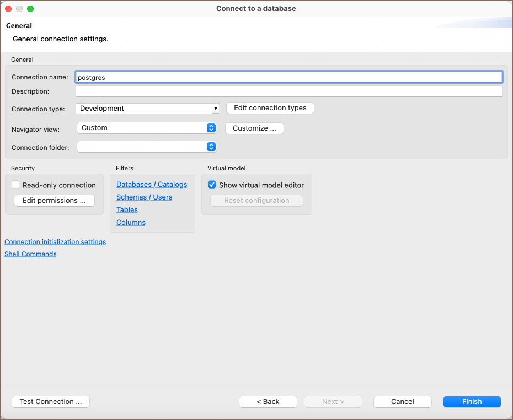Image resolution: width=513 pixels, height=420 pixels.
Task: Click the Customize ... button
Action: [254, 128]
